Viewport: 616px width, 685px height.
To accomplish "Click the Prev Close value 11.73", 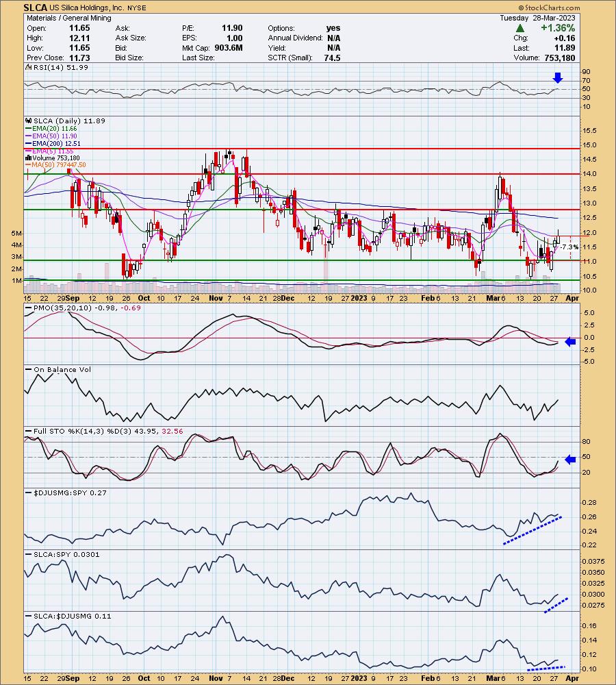I will coord(80,58).
